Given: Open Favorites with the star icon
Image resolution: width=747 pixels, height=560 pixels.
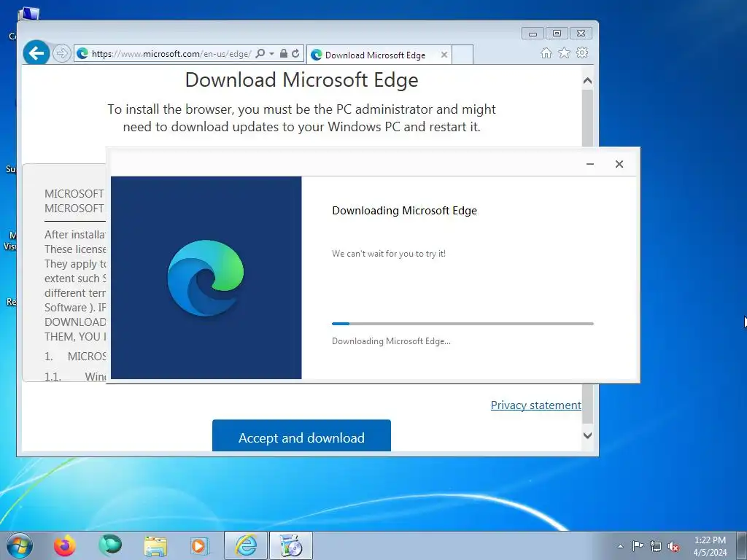Looking at the screenshot, I should (564, 52).
